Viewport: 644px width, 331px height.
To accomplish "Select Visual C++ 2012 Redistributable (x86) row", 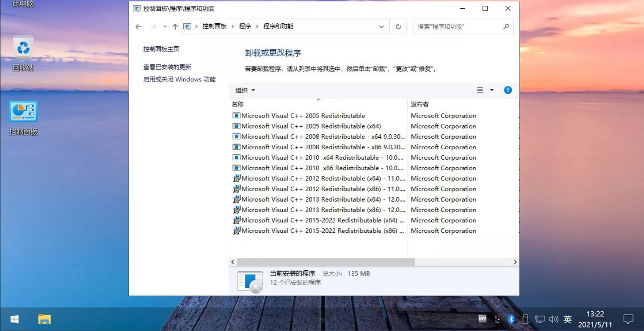I will (x=318, y=189).
